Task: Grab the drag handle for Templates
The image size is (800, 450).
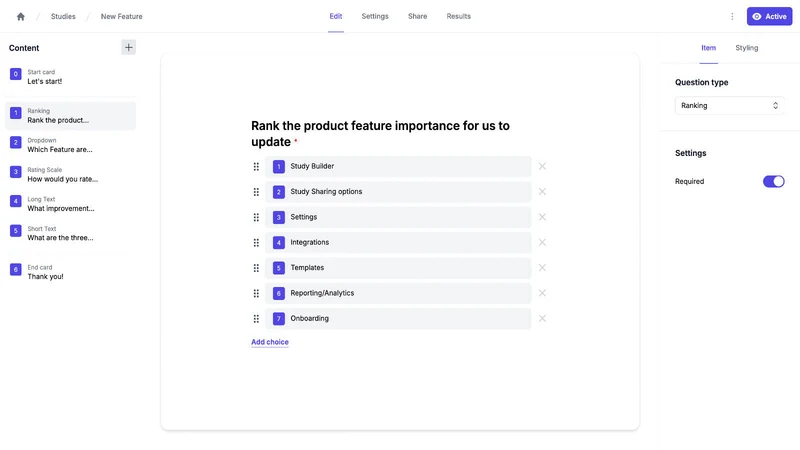Action: click(x=256, y=268)
